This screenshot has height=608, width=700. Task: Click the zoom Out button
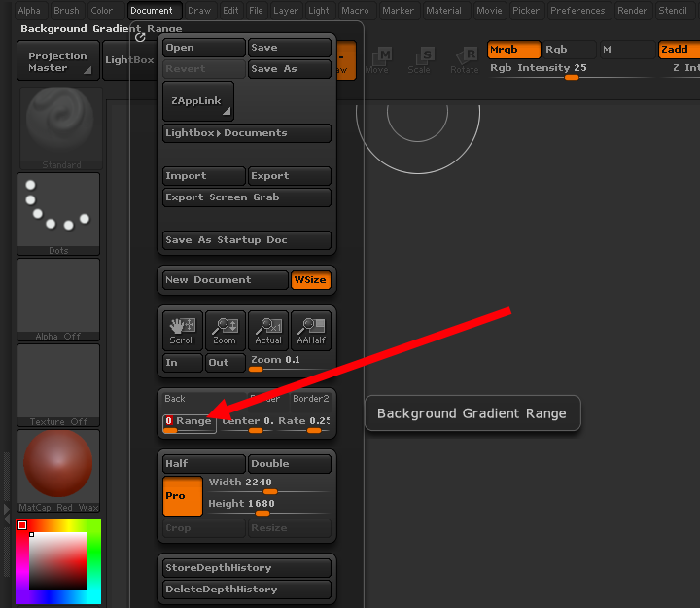coord(225,363)
